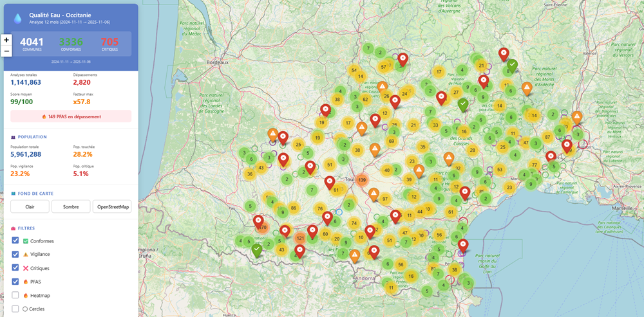Click the yellow 87 cluster marker

click(x=547, y=137)
